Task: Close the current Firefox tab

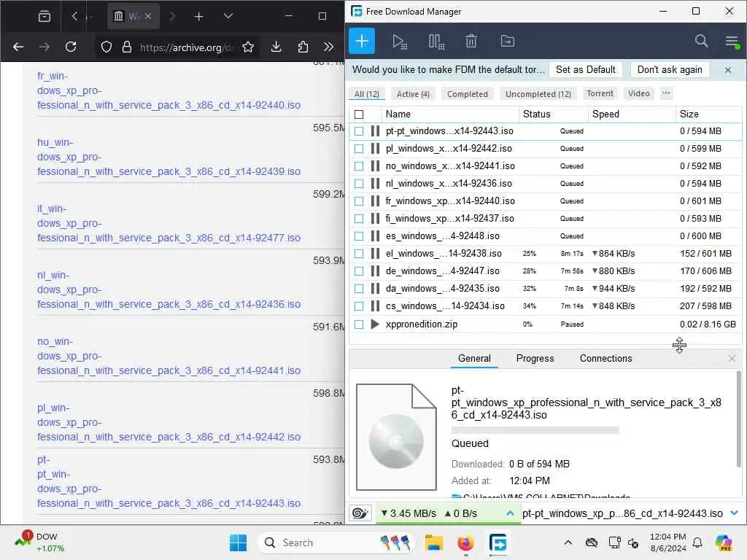Action: point(148,16)
